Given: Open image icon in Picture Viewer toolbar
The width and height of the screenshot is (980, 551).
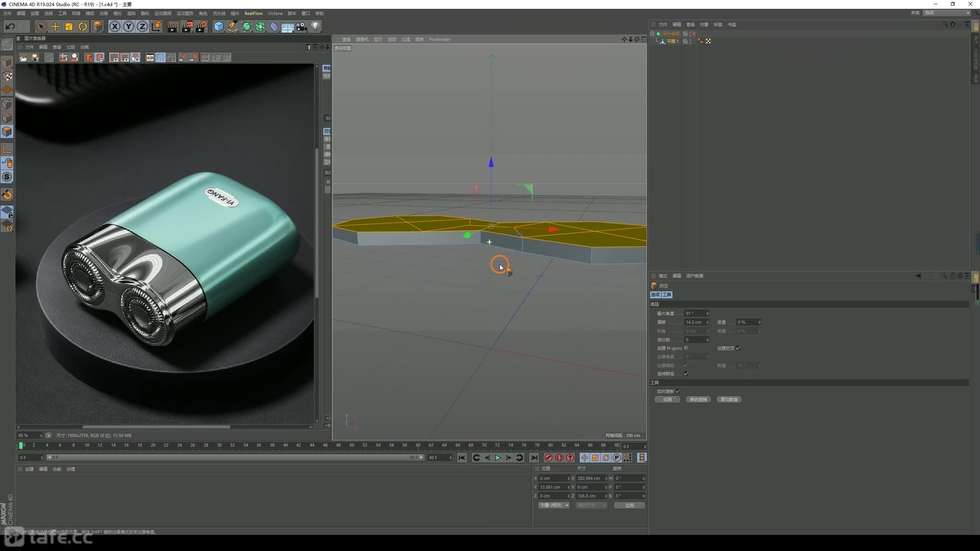Looking at the screenshot, I should coord(24,57).
